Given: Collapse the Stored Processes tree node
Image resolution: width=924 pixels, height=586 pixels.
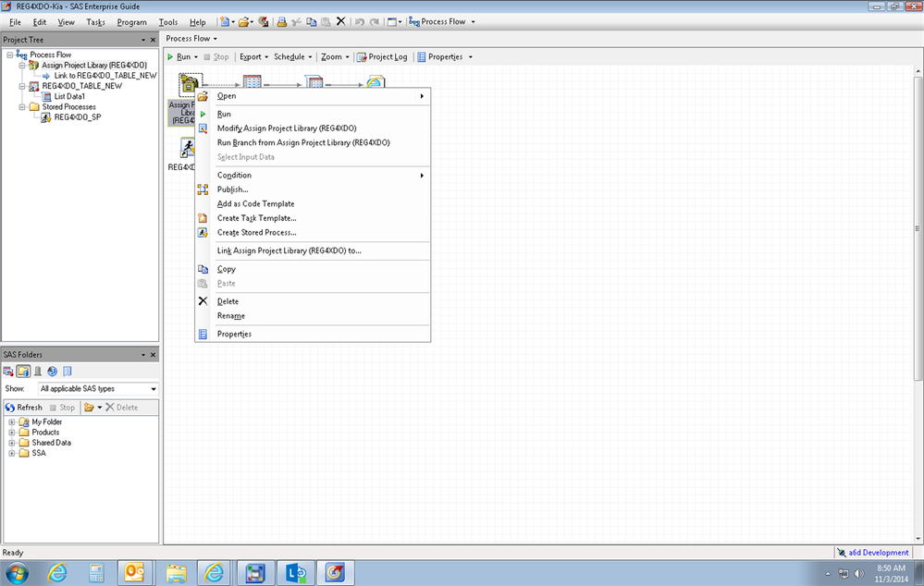Looking at the screenshot, I should 22,107.
